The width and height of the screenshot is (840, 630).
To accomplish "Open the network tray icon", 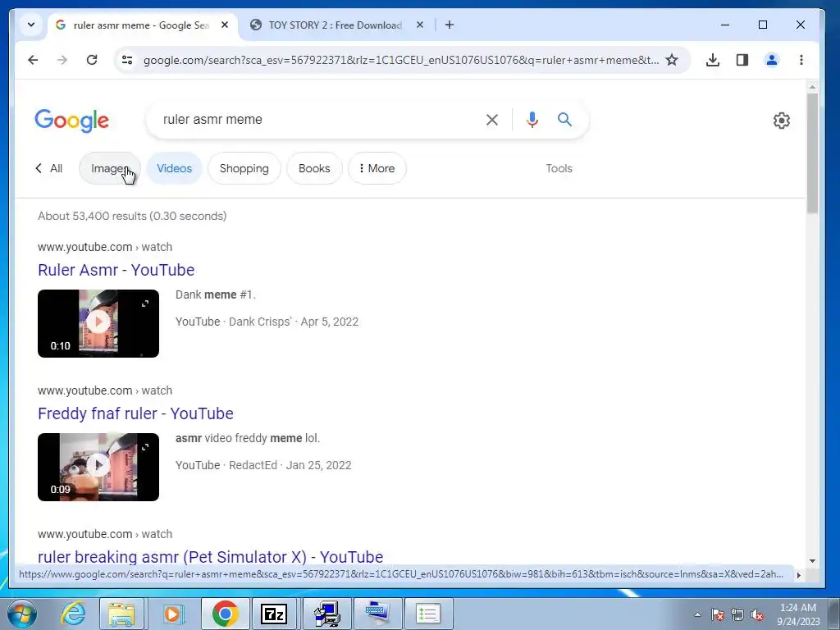I will (737, 614).
